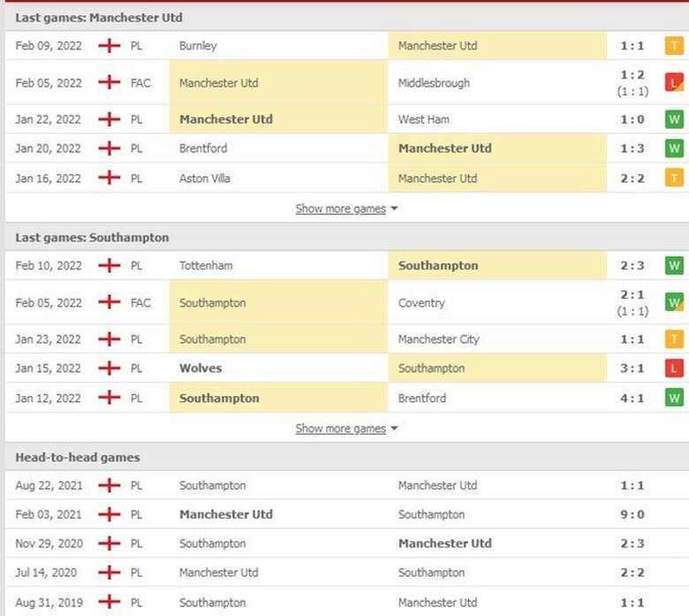The height and width of the screenshot is (616, 689).
Task: Click green W badge for Tottenham vs Southampton
Action: pyautogui.click(x=674, y=265)
